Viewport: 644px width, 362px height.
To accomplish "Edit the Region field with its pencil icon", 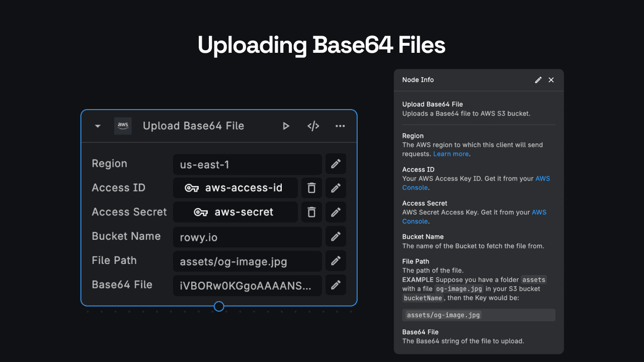I will 335,163.
